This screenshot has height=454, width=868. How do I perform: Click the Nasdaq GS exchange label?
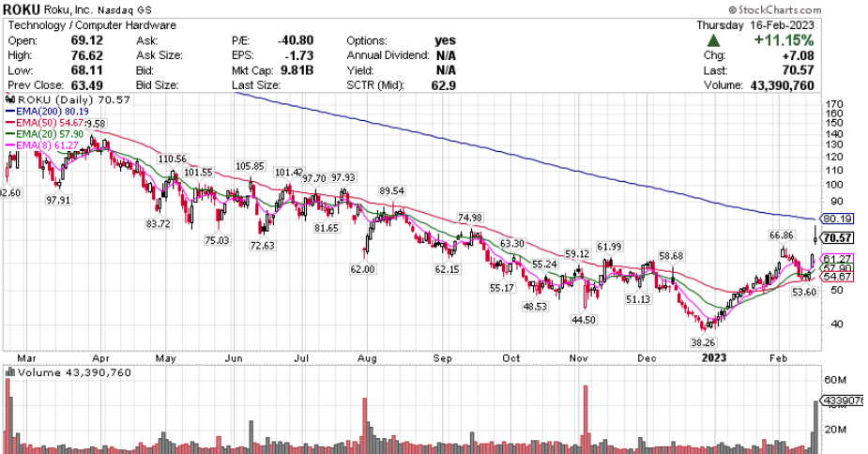125,10
